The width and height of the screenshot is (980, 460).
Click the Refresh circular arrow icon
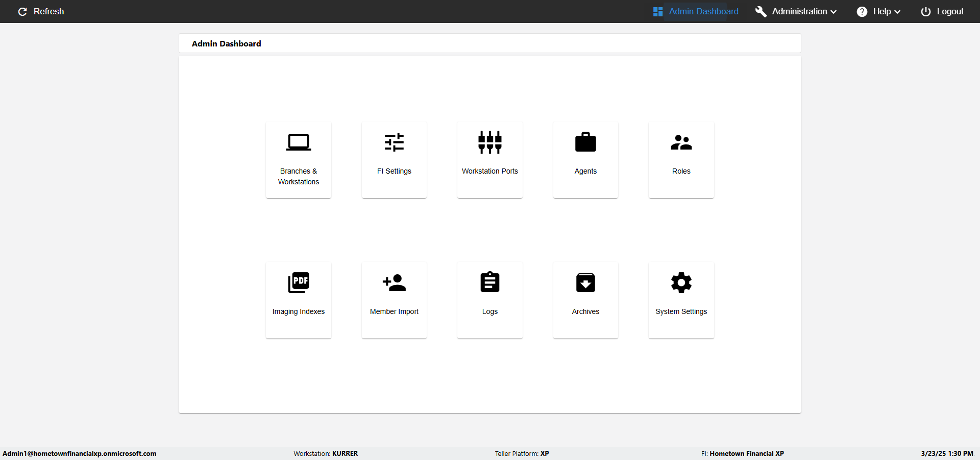click(22, 11)
